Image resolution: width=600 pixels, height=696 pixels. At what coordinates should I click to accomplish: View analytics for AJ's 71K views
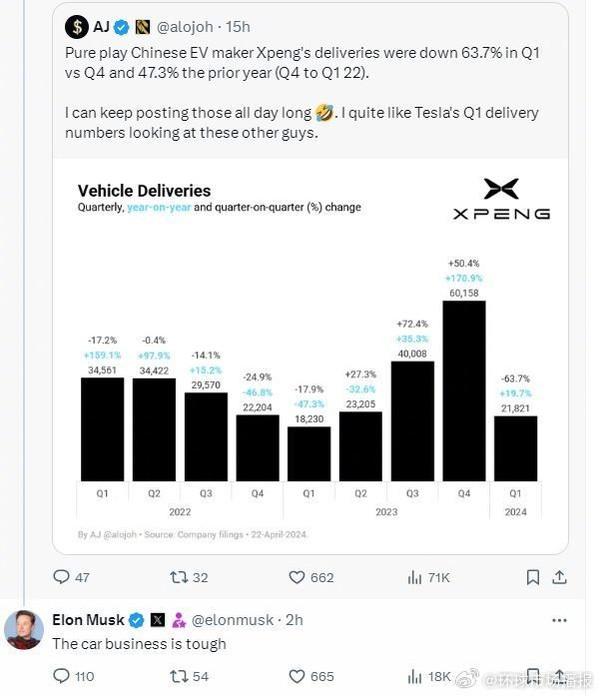pos(415,577)
